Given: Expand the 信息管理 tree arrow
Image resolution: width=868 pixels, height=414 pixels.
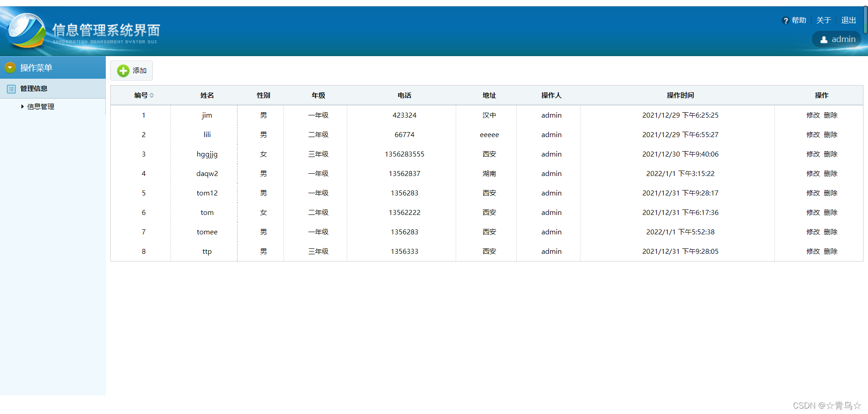Looking at the screenshot, I should point(22,107).
